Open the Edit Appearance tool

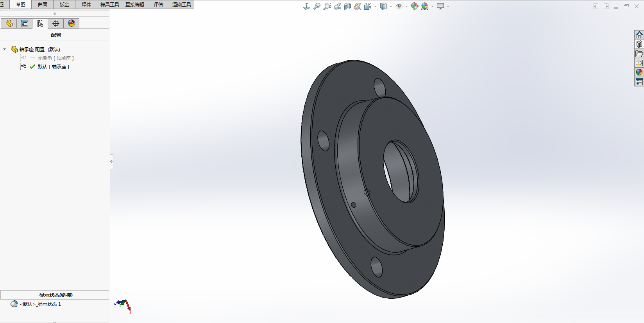[414, 6]
